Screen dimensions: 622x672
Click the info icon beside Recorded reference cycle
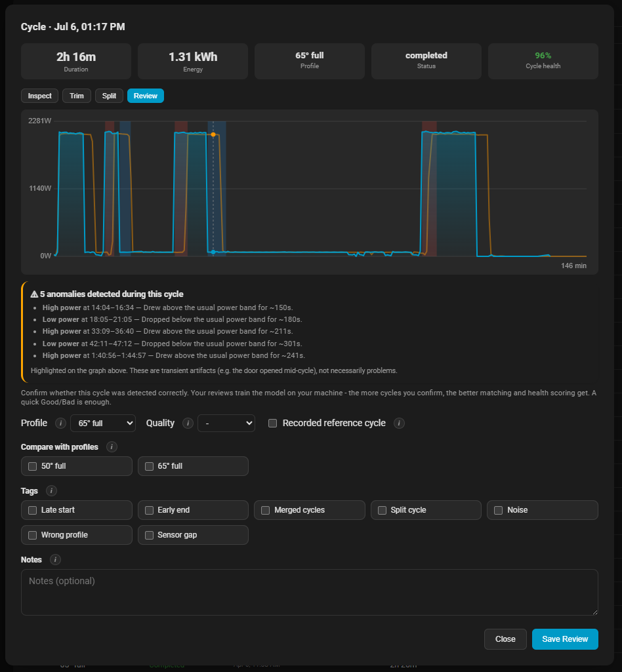click(x=399, y=424)
